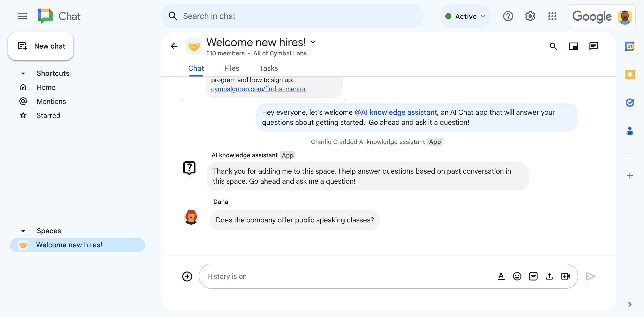Switch to the Files tab
The image size is (644, 317).
click(x=232, y=68)
